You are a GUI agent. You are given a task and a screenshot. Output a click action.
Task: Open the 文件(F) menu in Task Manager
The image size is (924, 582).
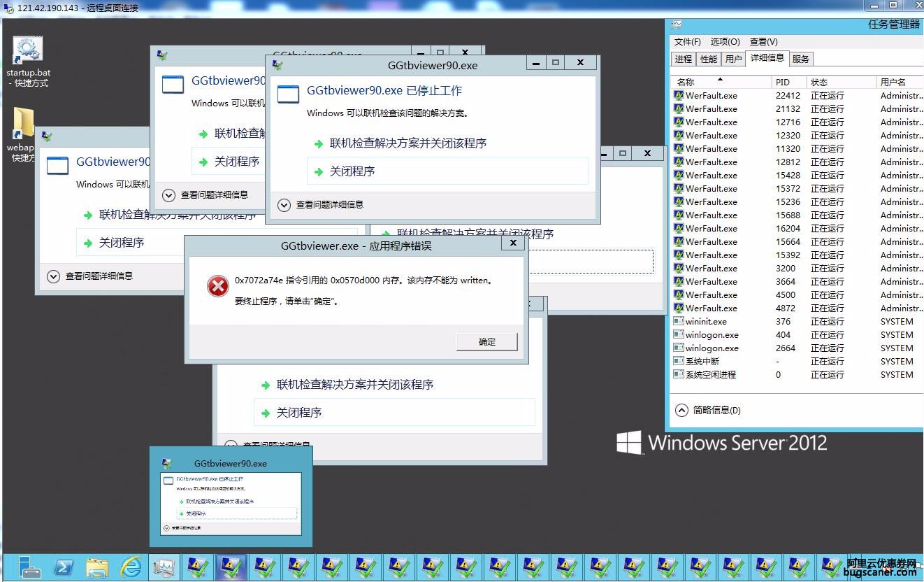coord(687,42)
